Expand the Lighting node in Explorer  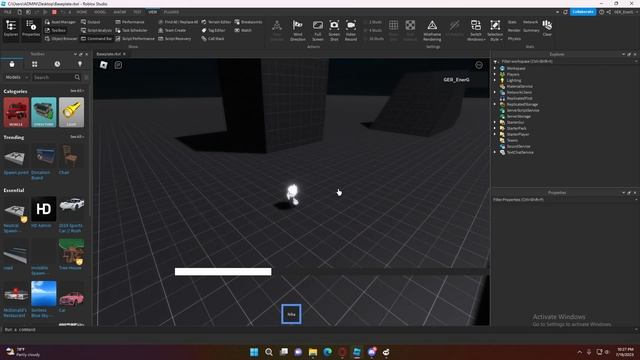point(495,80)
